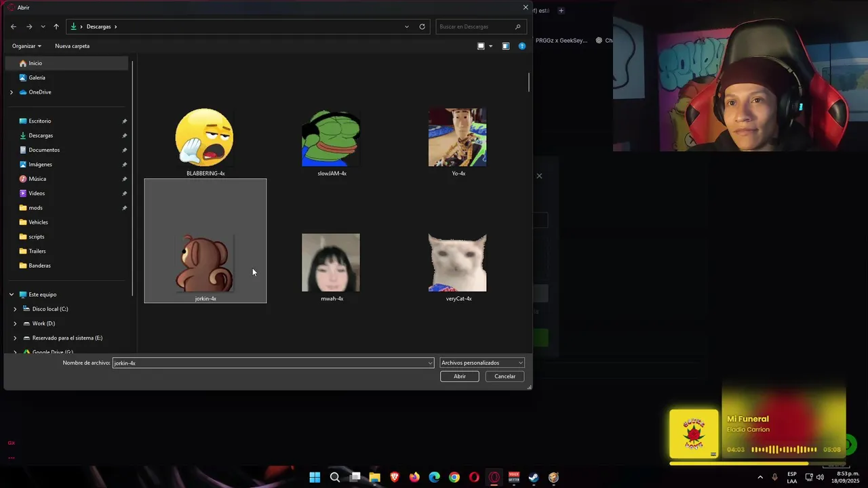Expand the Work (D:) drive node
Image resolution: width=868 pixels, height=488 pixels.
tap(15, 323)
